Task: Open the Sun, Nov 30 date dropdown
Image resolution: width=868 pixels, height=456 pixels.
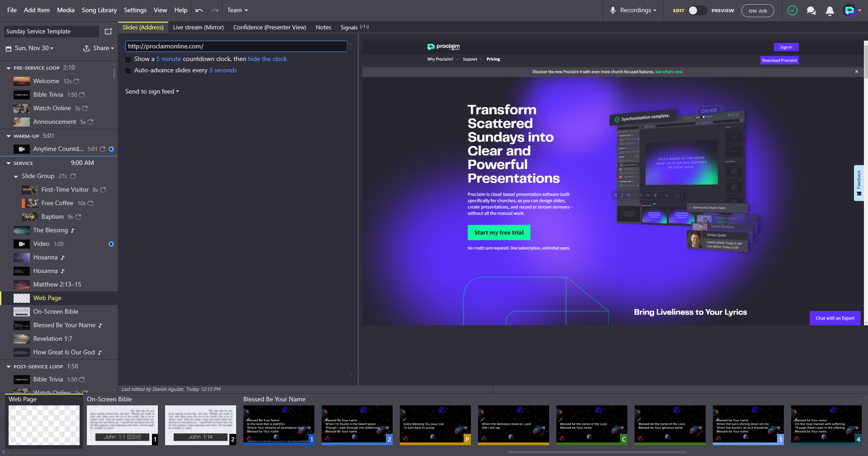Action: point(34,48)
